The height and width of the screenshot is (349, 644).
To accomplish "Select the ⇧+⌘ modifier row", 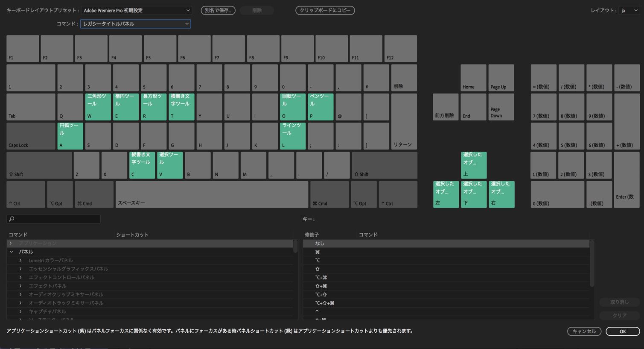I will click(x=446, y=286).
